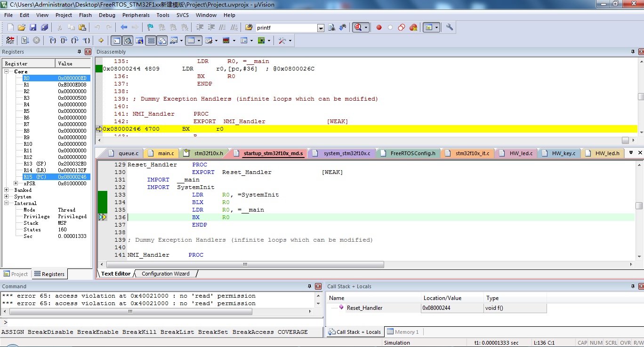Toggle the Command Window toolbar button
Screen dimensions: 644x347
tap(116, 40)
